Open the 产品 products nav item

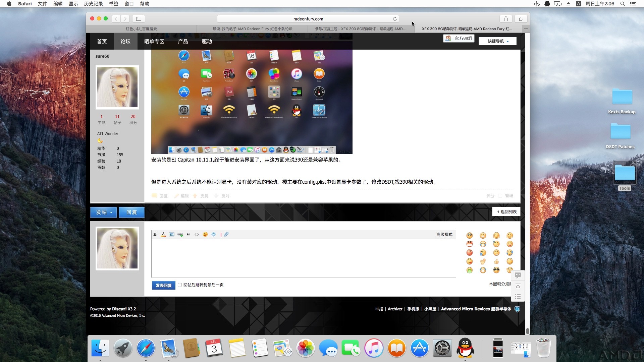click(x=183, y=42)
